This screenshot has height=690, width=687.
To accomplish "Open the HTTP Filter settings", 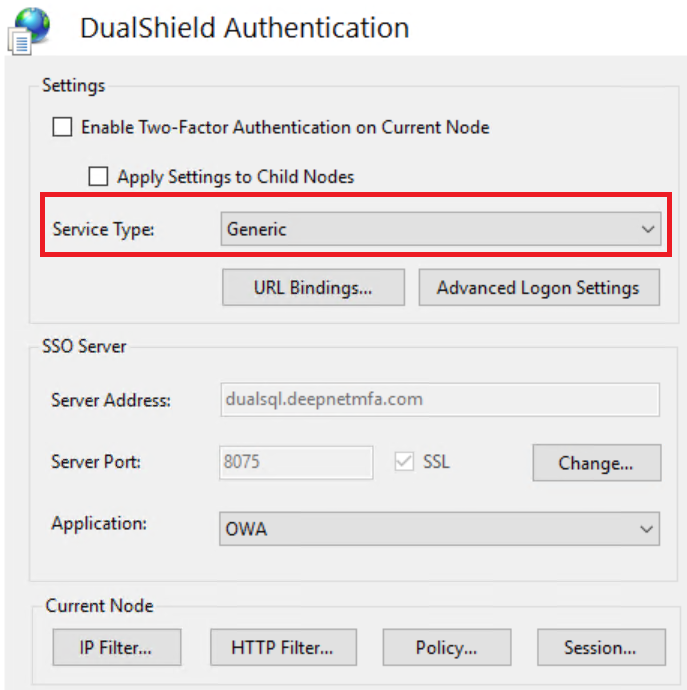I will (x=281, y=647).
